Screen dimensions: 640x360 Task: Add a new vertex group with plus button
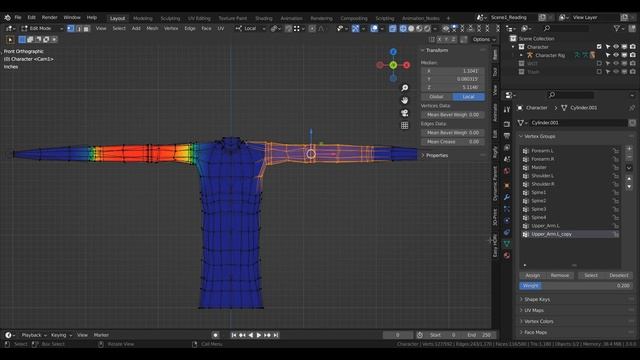coord(629,149)
